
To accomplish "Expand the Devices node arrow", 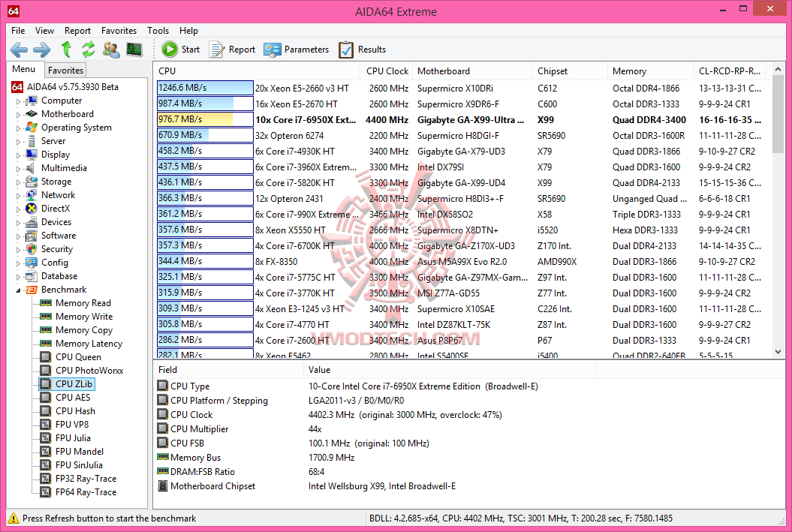I will pos(19,223).
